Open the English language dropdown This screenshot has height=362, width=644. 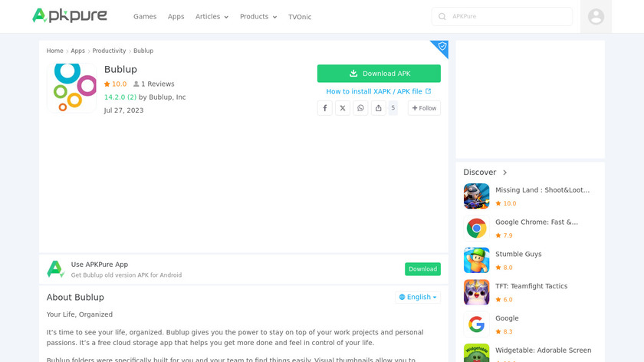coord(418,297)
